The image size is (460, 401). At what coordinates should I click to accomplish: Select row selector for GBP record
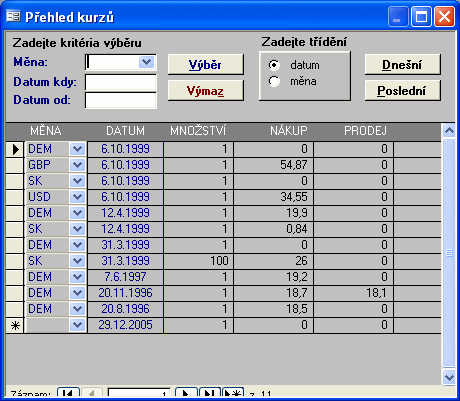click(x=15, y=165)
